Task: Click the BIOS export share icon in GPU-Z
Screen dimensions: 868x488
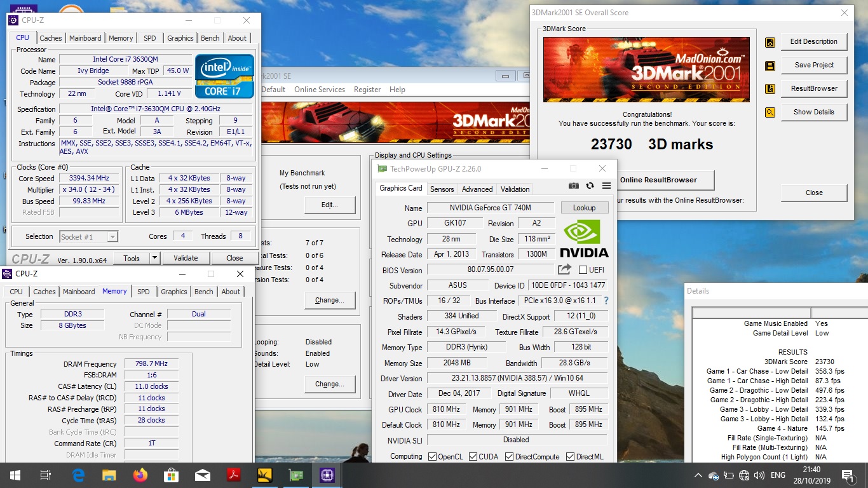Action: point(564,269)
